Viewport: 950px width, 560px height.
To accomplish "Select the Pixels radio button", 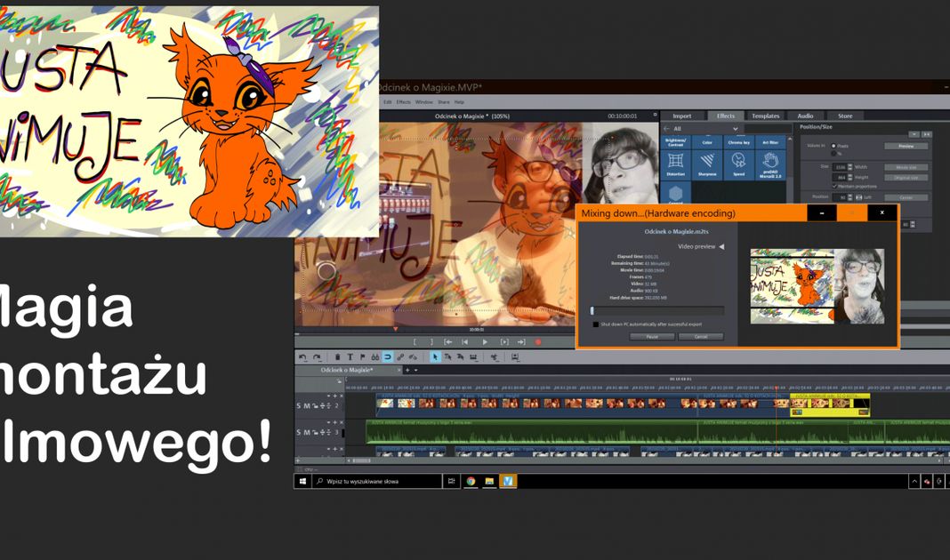I will (833, 146).
